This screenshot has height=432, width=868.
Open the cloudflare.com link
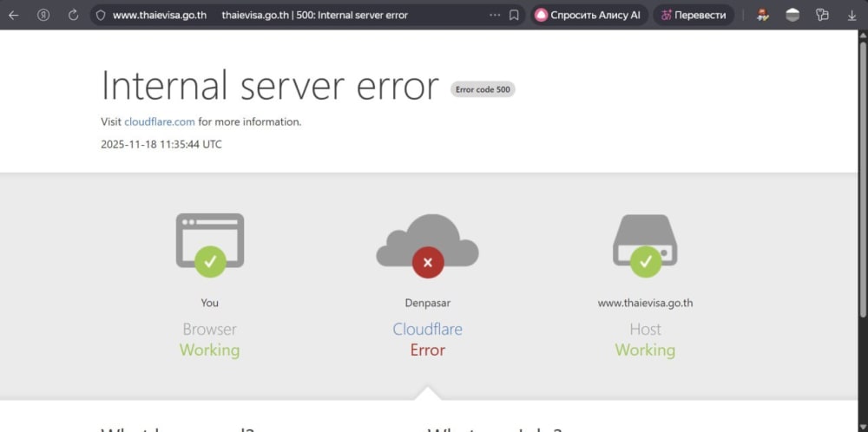(x=160, y=122)
